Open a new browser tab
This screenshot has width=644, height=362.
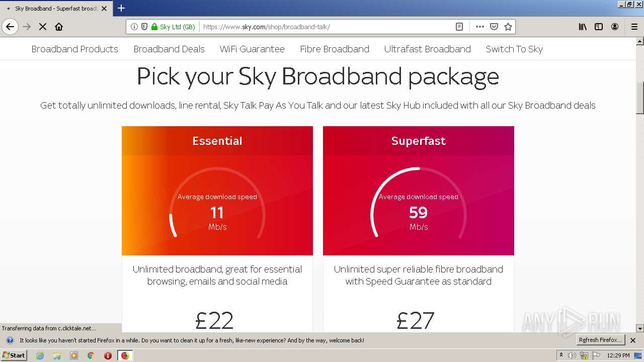tap(121, 8)
